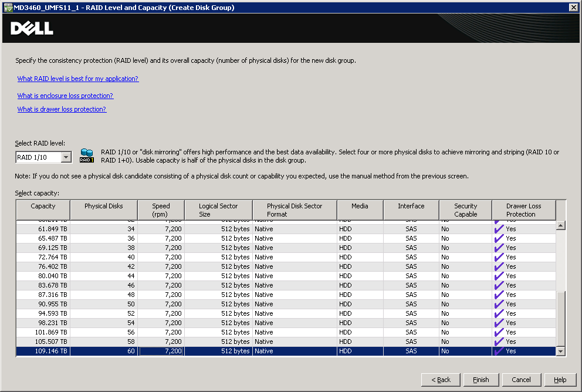Select the 65.487 TB capacity row
The image size is (582, 392).
point(286,238)
